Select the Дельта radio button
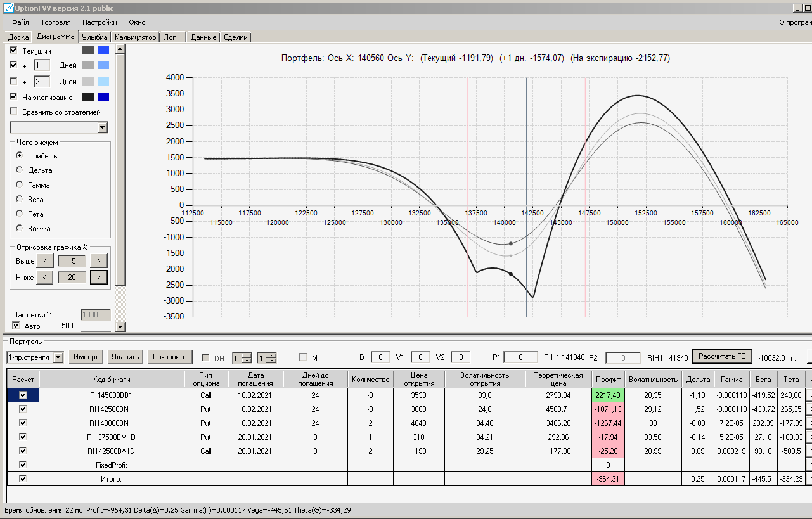 (20, 170)
